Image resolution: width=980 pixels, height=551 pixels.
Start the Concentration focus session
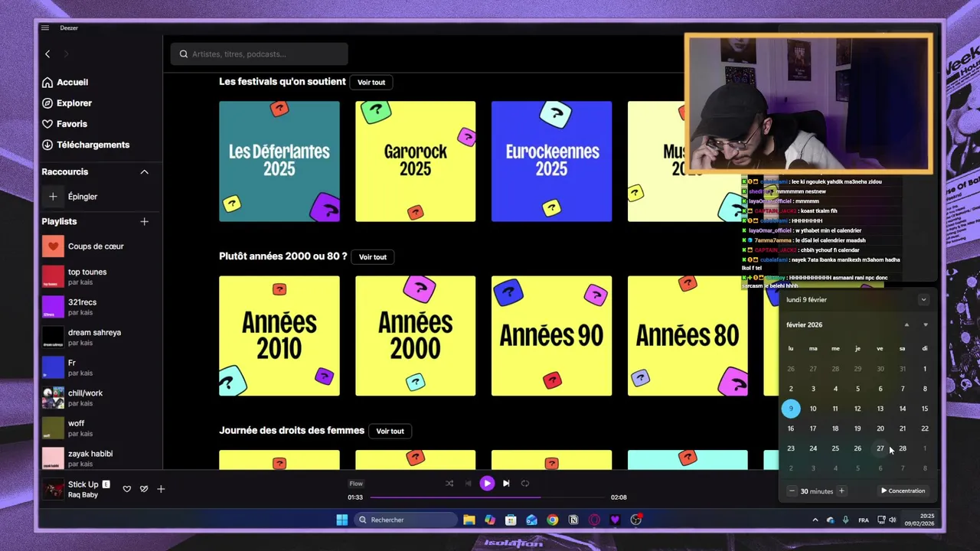903,491
